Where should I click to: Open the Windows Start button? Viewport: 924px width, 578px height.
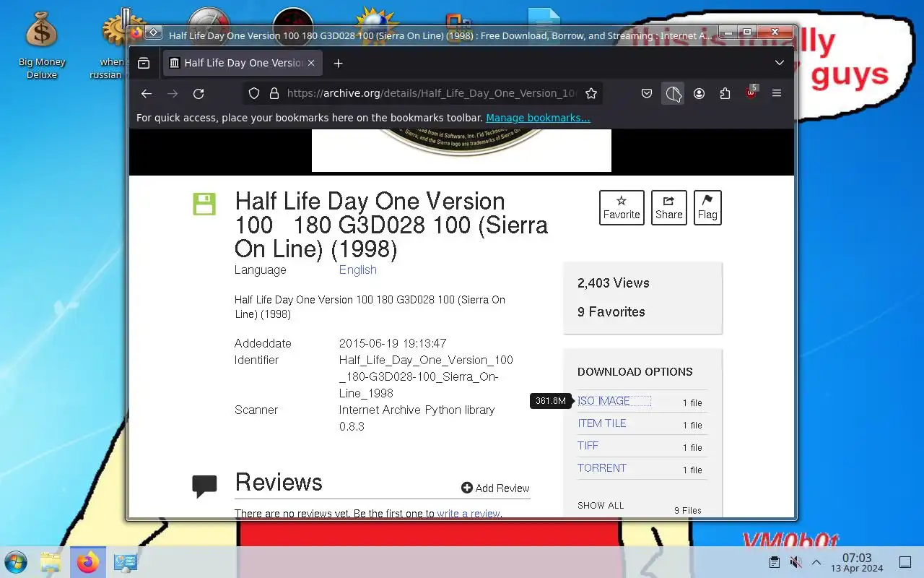pos(16,562)
